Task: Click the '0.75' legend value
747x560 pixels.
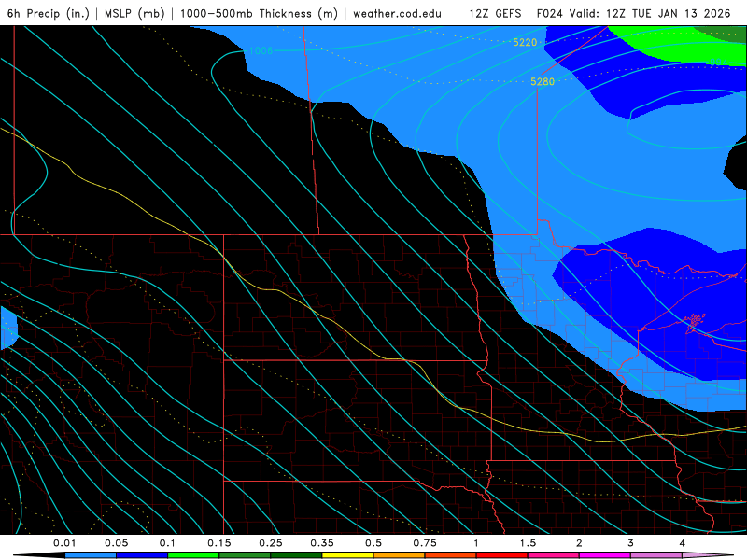Action: [425, 543]
